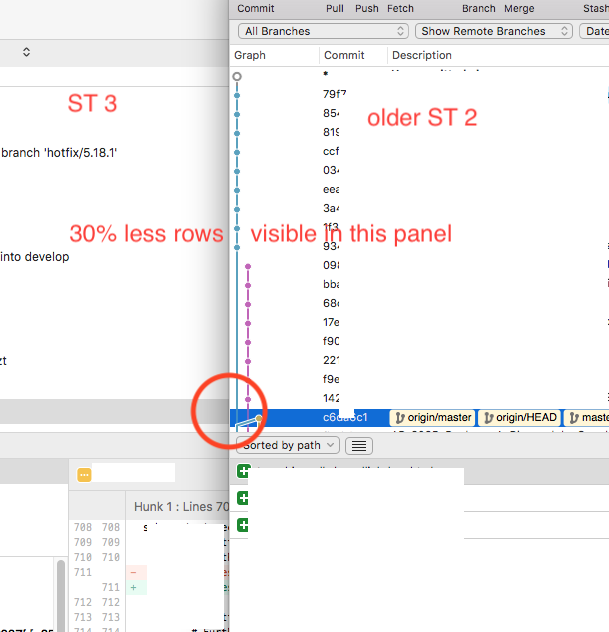
Task: Select the hotfix/5.18.1 commit row in ST 3
Action: [114, 153]
